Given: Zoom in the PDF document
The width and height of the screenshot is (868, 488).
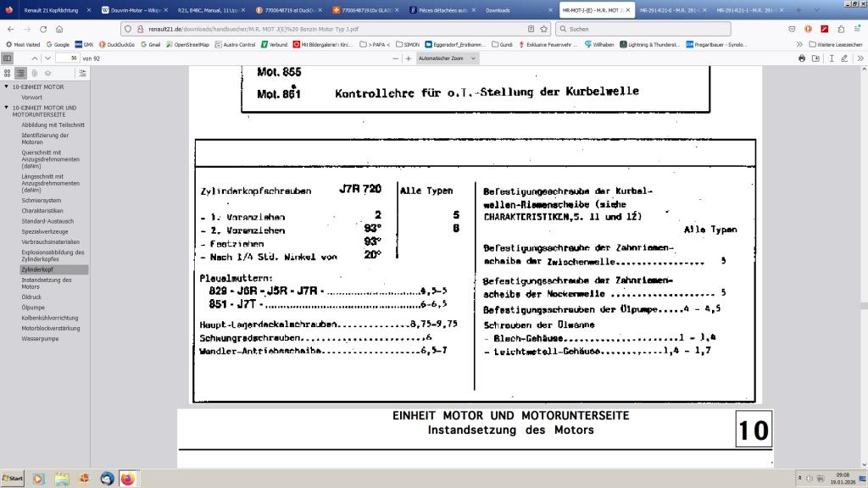Looking at the screenshot, I should [x=409, y=58].
